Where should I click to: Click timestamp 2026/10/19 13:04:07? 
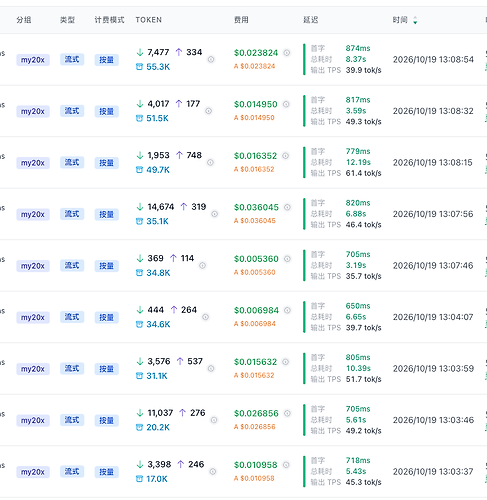[x=433, y=317]
